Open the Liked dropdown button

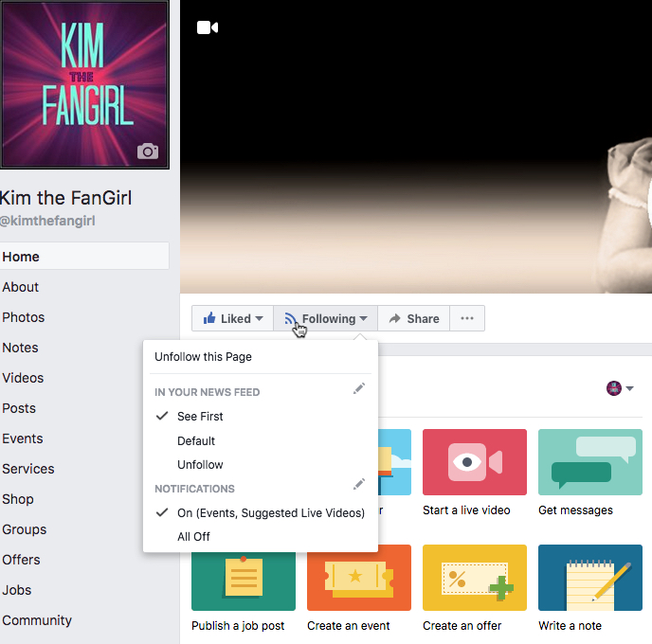(232, 318)
